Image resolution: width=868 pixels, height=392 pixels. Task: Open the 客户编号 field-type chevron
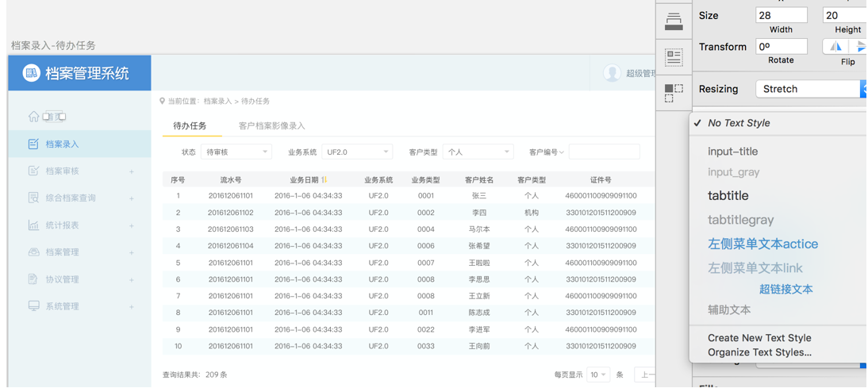562,152
